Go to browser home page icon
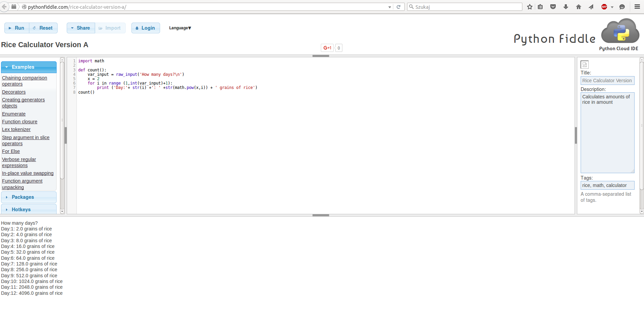Screen dimensions: 644x316 click(579, 7)
